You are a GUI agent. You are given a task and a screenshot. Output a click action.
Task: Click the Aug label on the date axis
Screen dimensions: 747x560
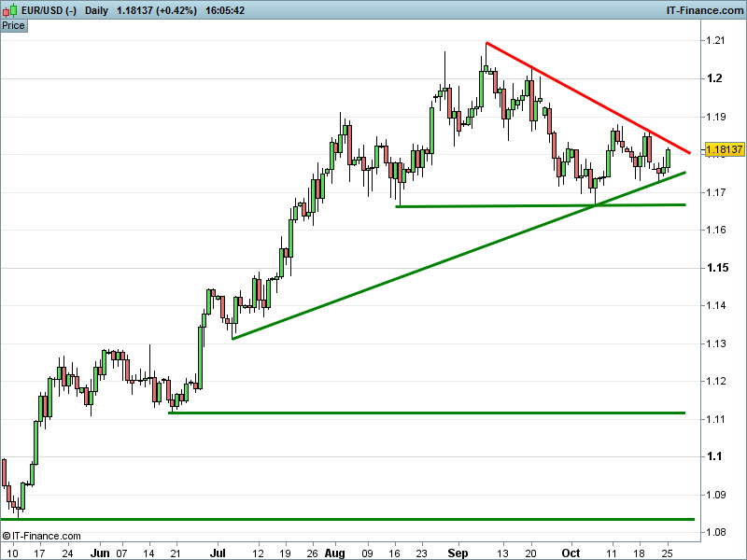[x=334, y=553]
